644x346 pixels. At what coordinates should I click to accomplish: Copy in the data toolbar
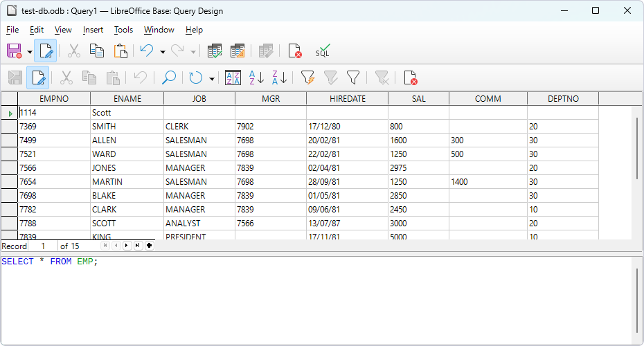pyautogui.click(x=89, y=78)
